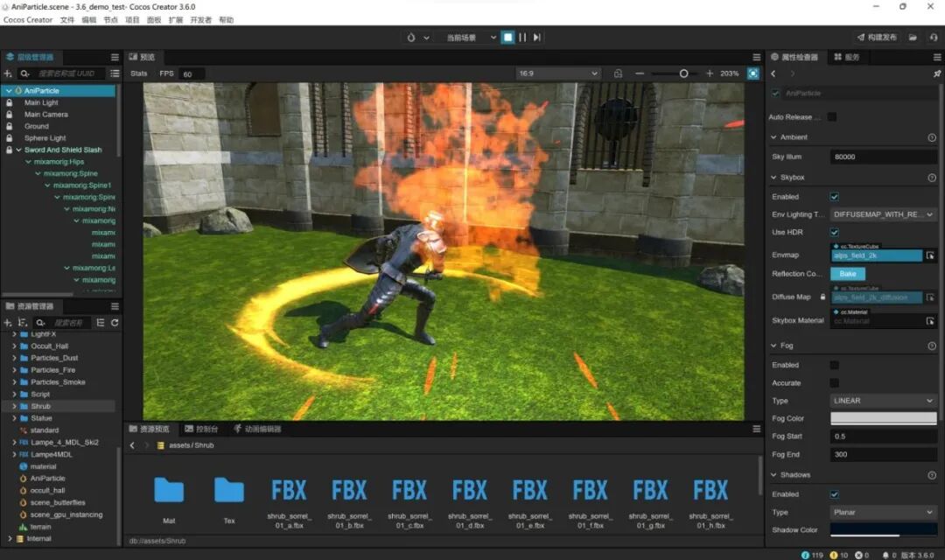945x560 pixels.
Task: Pause the preview playback
Action: (x=522, y=38)
